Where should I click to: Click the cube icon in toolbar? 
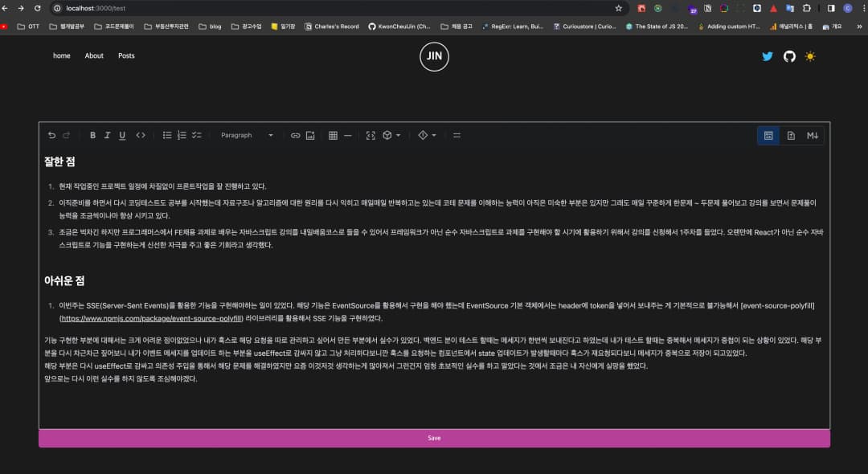(387, 136)
